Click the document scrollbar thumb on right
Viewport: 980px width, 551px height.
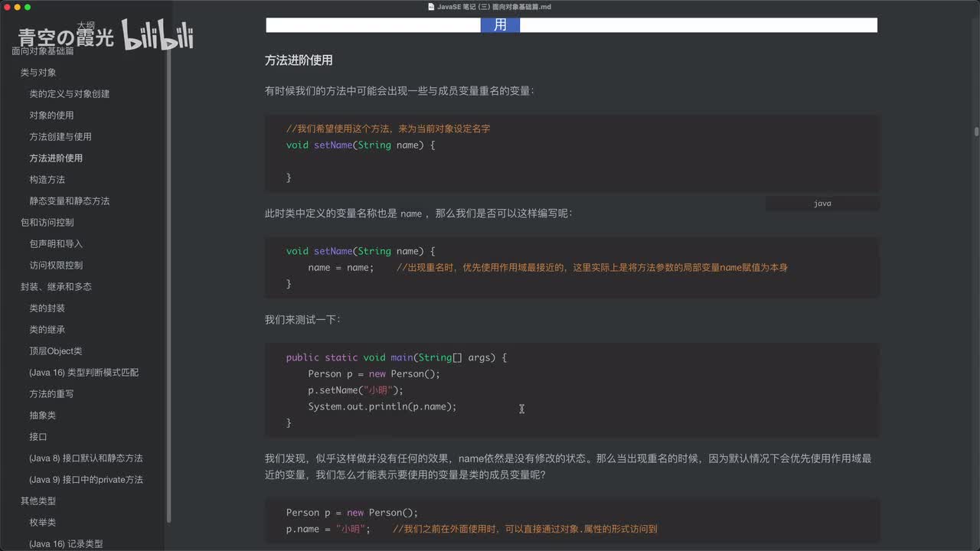(x=976, y=131)
